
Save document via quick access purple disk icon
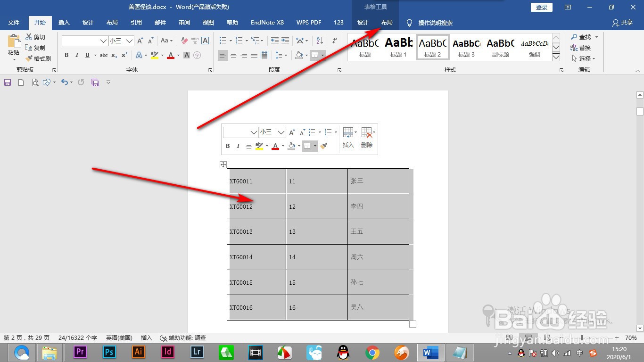8,82
